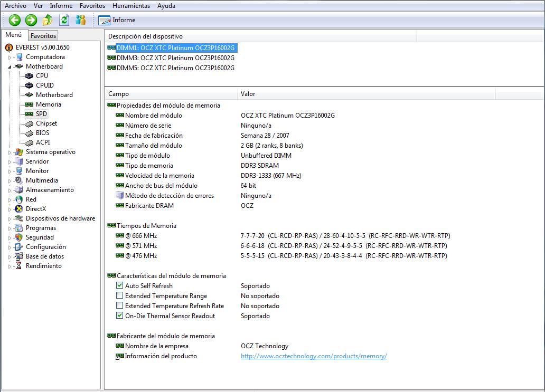Viewport: 545px width, 392px height.
Task: Click the Monitor icon in the tree
Action: click(x=19, y=171)
